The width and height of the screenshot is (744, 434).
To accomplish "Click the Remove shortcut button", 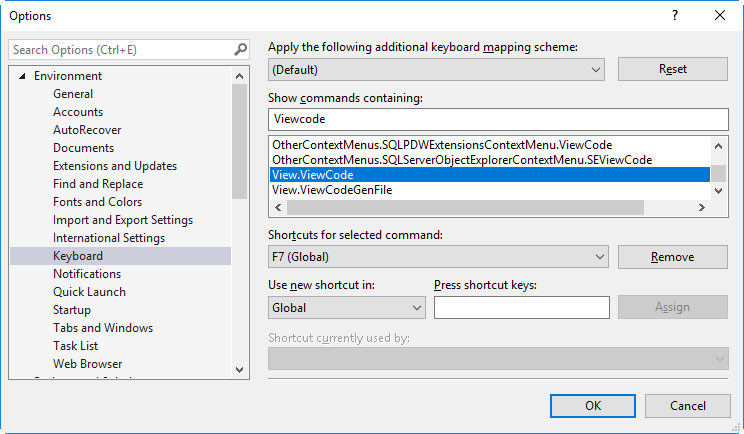I will 672,257.
